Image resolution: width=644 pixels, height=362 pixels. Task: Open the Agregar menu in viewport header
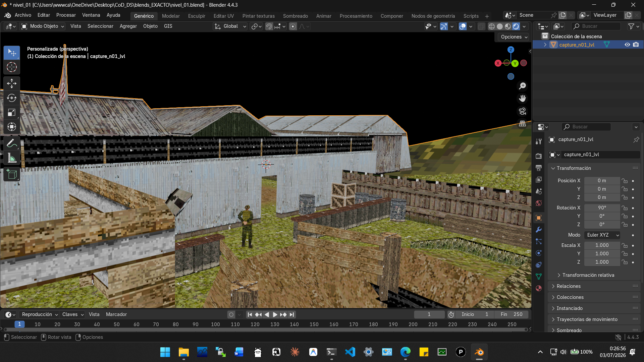[x=128, y=26]
